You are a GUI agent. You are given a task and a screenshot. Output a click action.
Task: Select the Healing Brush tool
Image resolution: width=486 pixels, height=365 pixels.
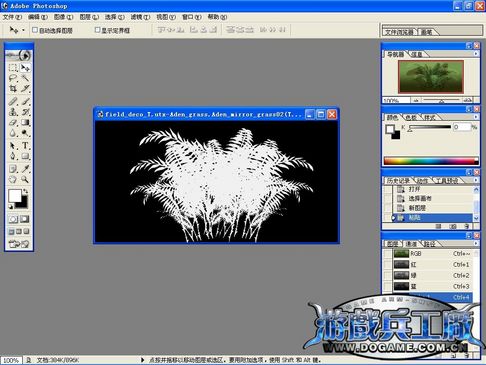click(x=13, y=101)
